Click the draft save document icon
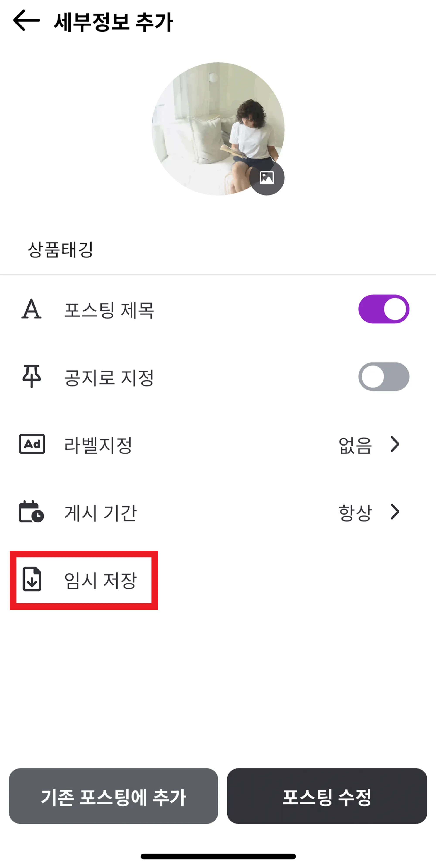Viewport: 436px width, 868px height. coord(32,579)
